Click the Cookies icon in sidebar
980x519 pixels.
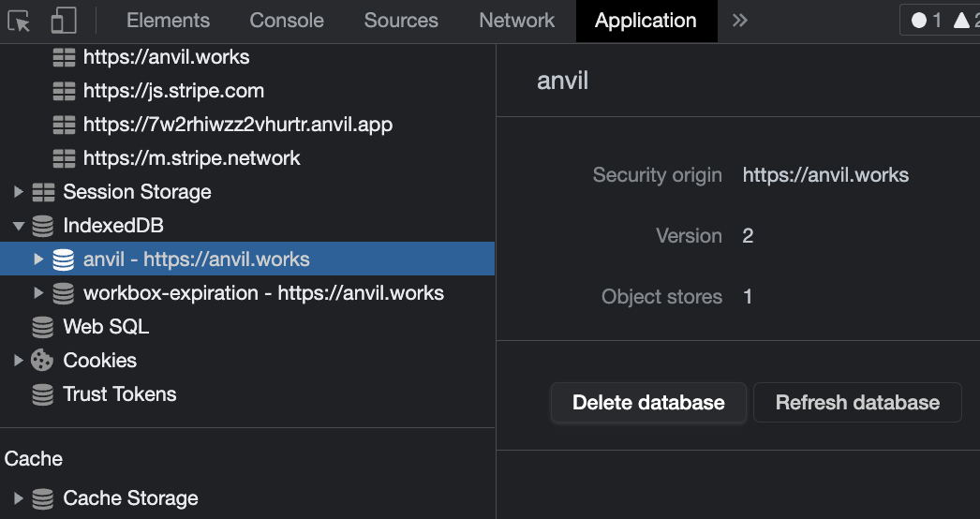pos(42,361)
